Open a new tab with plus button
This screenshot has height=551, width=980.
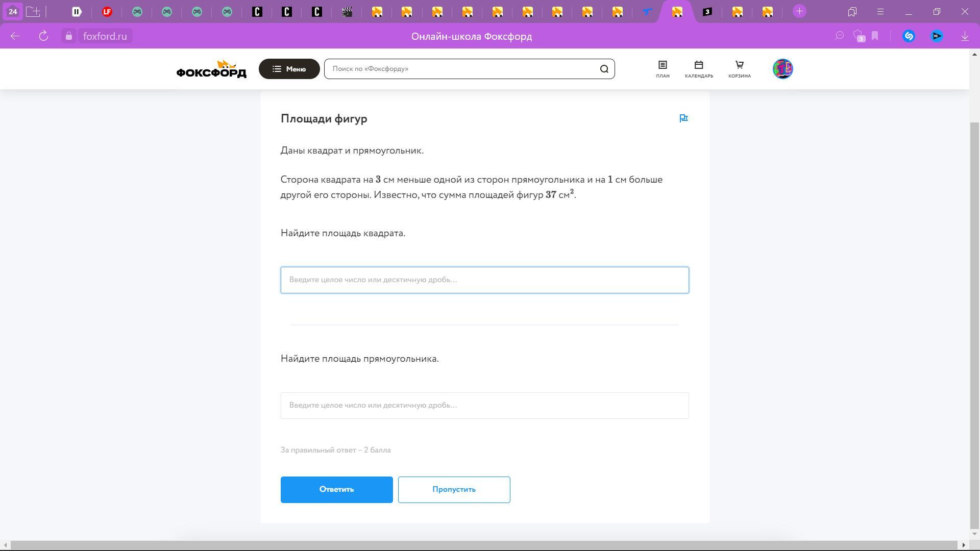799,12
